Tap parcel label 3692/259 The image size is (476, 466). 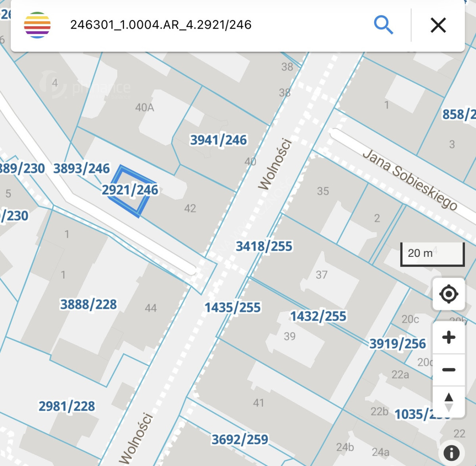[240, 439]
